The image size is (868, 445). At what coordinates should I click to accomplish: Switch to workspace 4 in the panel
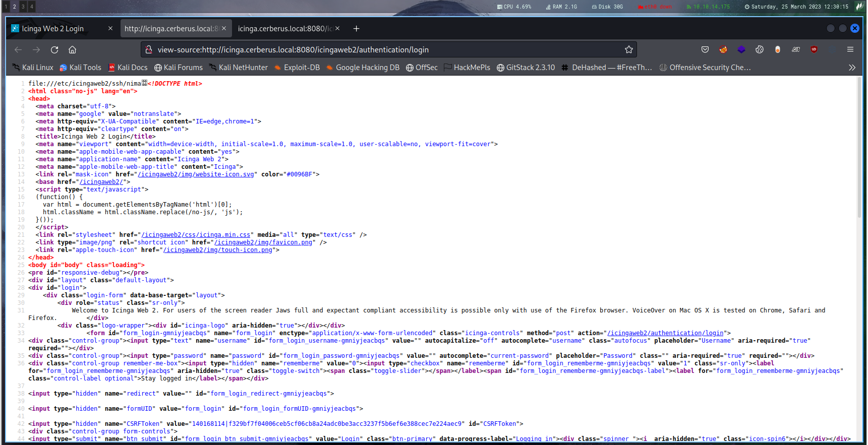pyautogui.click(x=31, y=7)
